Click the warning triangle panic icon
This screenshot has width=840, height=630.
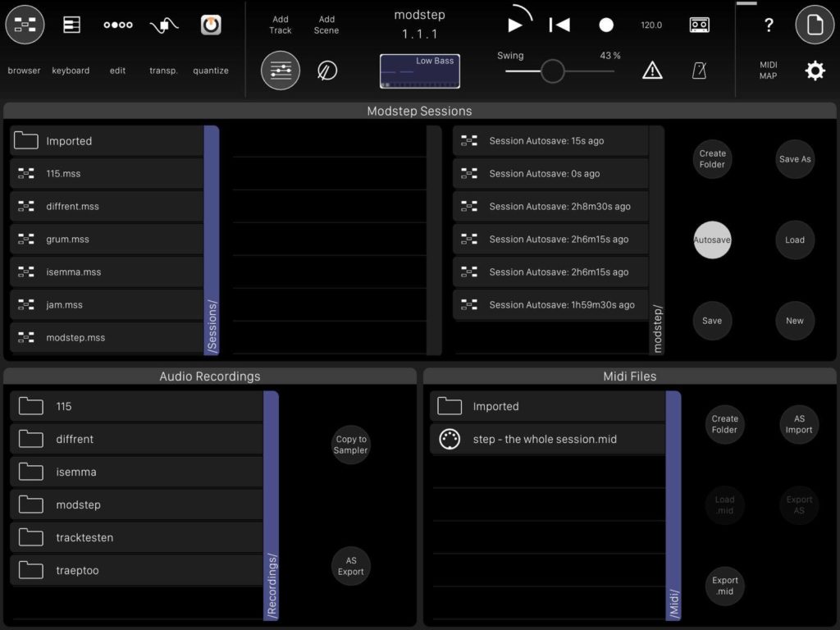click(652, 71)
